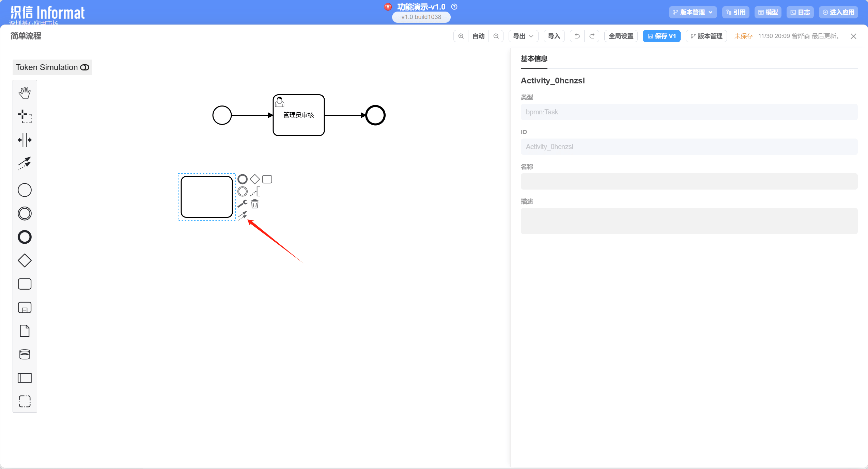Screen dimensions: 868x469
Task: Open the 导出 export dropdown
Action: (523, 36)
